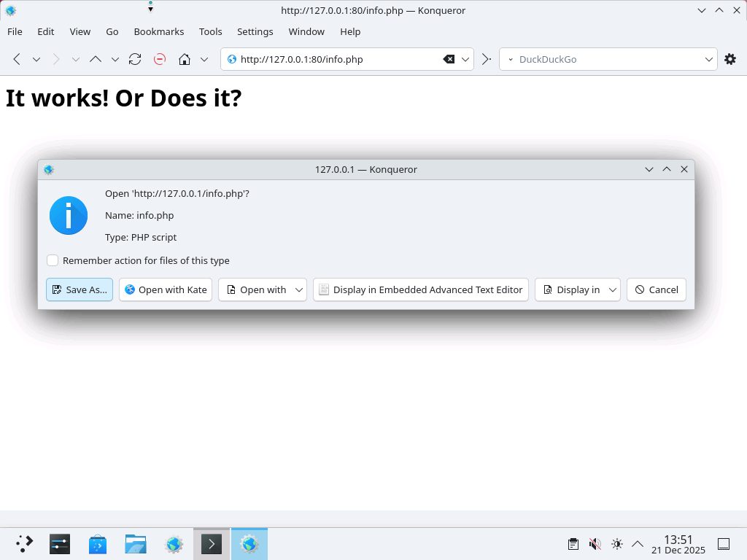Expand the Open with dropdown arrow

pyautogui.click(x=299, y=289)
